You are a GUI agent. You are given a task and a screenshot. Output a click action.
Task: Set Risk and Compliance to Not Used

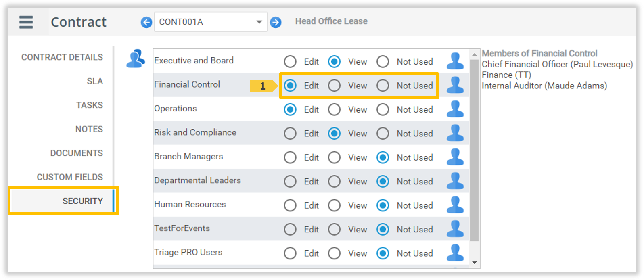pyautogui.click(x=383, y=134)
